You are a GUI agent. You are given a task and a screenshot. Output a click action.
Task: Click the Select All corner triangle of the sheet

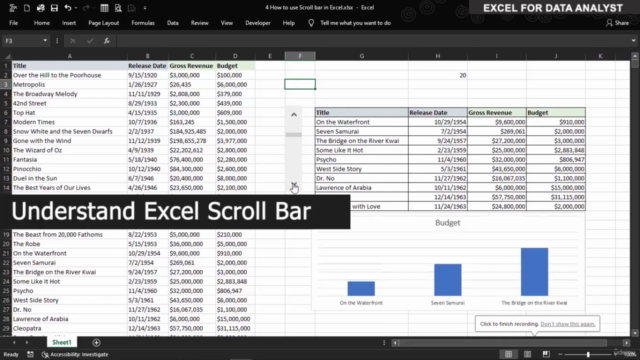click(7, 56)
